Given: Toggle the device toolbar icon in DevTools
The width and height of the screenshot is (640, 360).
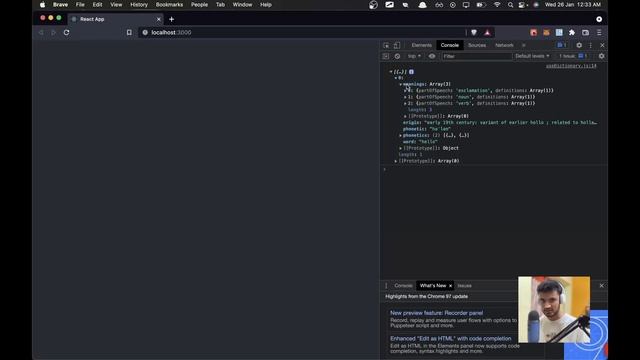Looking at the screenshot, I should click(397, 45).
